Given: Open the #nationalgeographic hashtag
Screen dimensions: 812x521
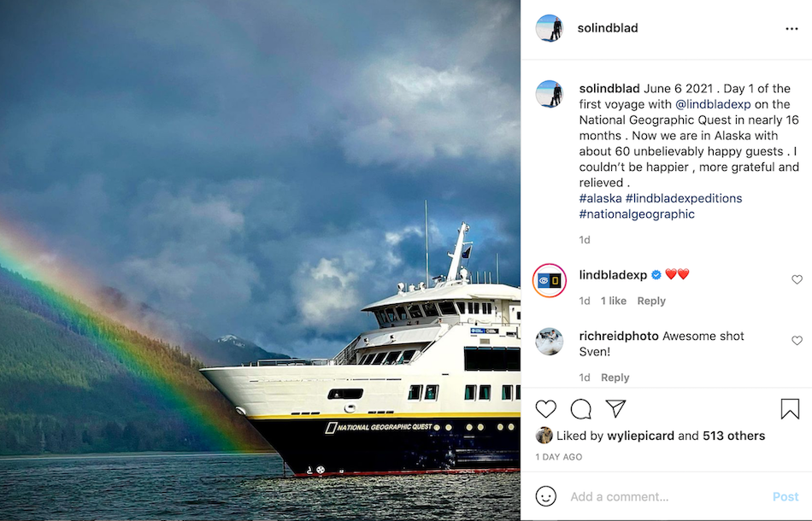Looking at the screenshot, I should tap(637, 214).
